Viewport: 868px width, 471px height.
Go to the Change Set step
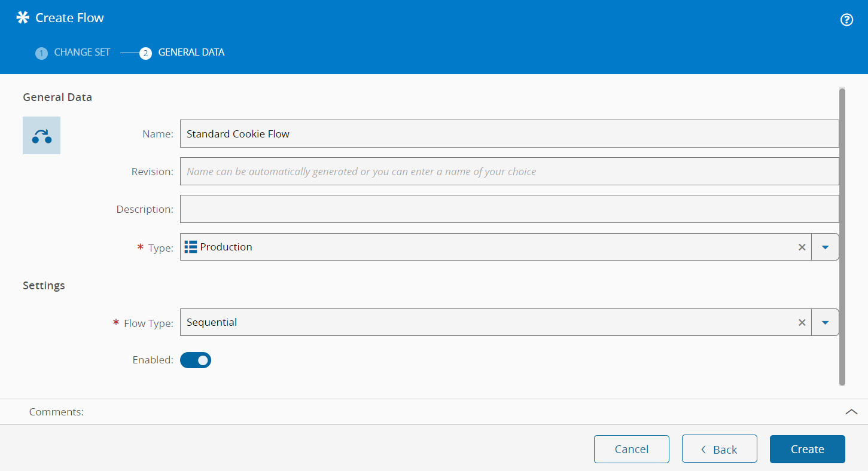click(x=82, y=53)
